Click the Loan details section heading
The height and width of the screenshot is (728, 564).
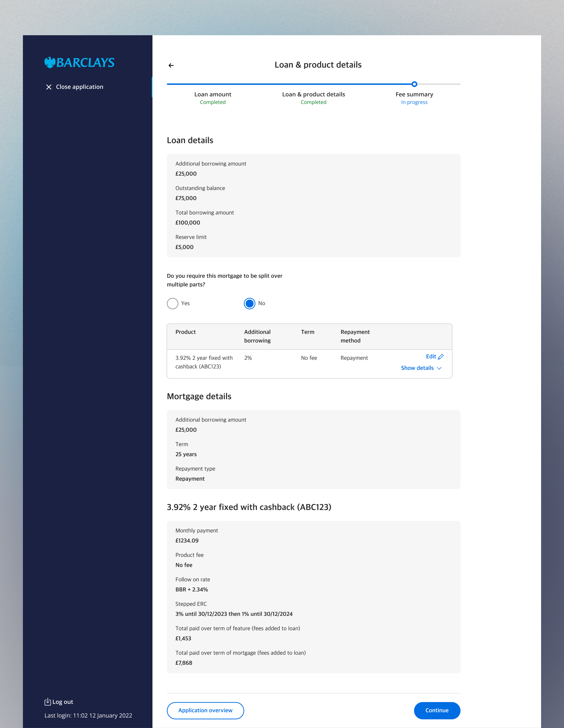190,140
